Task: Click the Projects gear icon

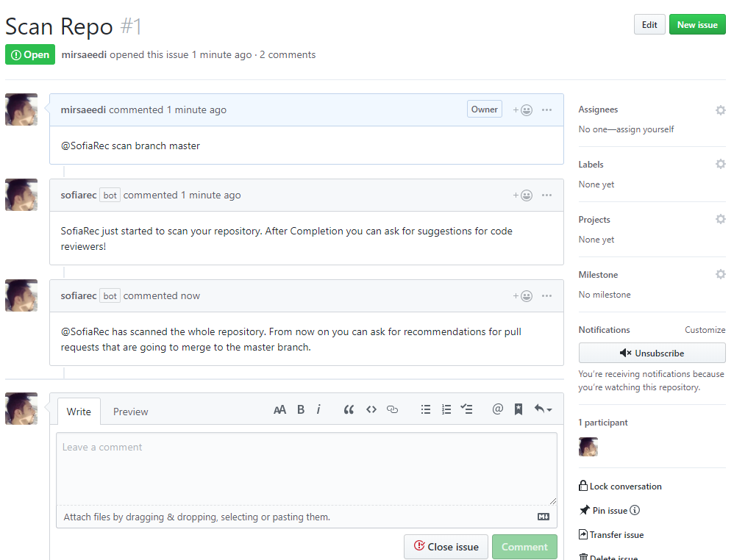Action: pyautogui.click(x=721, y=219)
